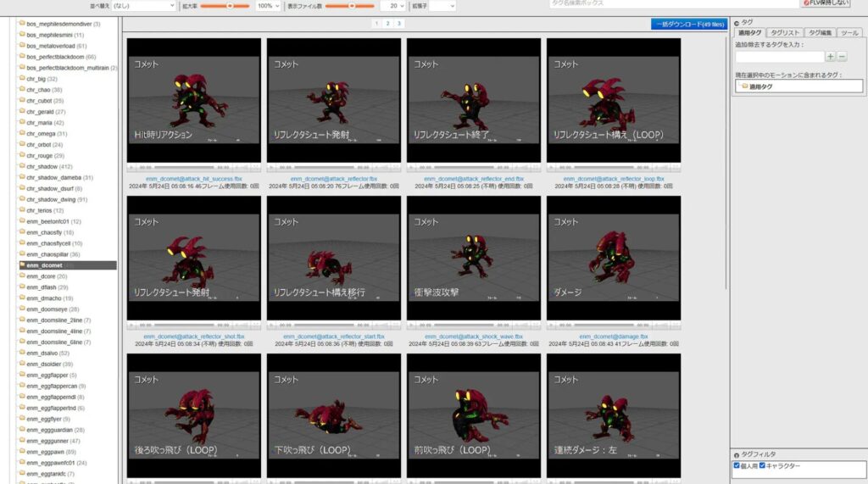Open the 100% zoom rate dropdown
Screen dimensions: 868x484
268,6
